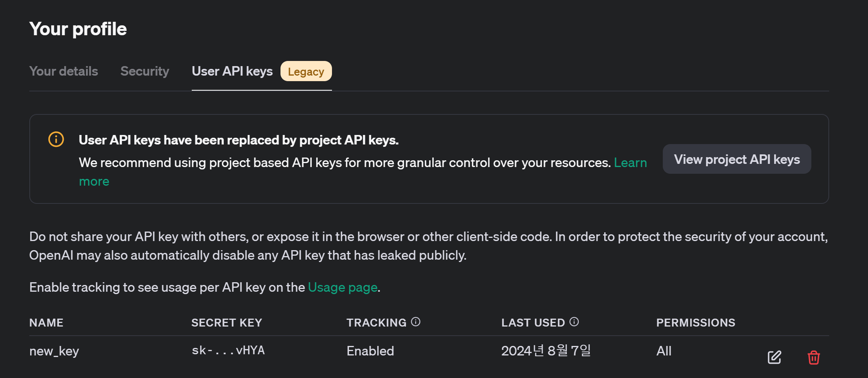The width and height of the screenshot is (868, 378).
Task: Click the All permissions value
Action: pyautogui.click(x=664, y=351)
